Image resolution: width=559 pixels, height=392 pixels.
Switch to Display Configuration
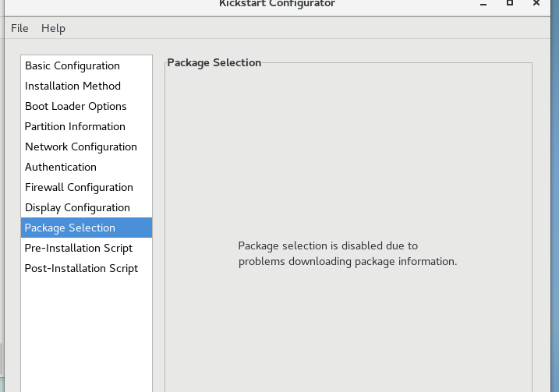click(87, 208)
